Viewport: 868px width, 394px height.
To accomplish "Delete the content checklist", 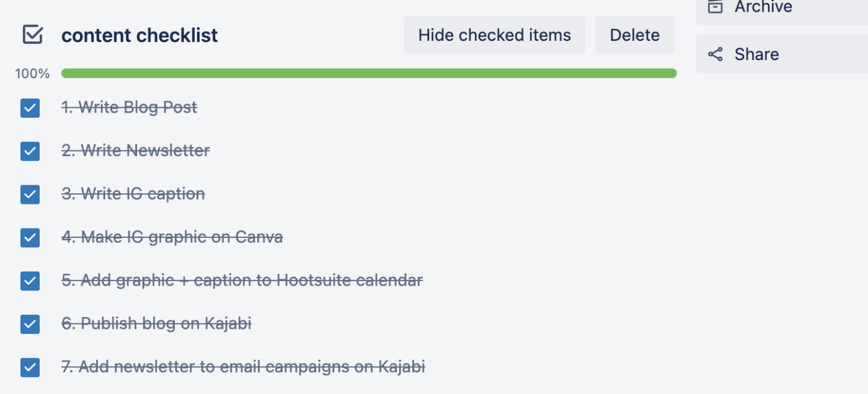I will [x=634, y=35].
